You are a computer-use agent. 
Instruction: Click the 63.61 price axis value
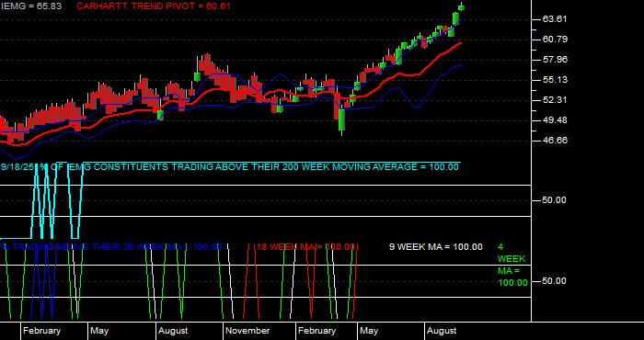click(555, 19)
